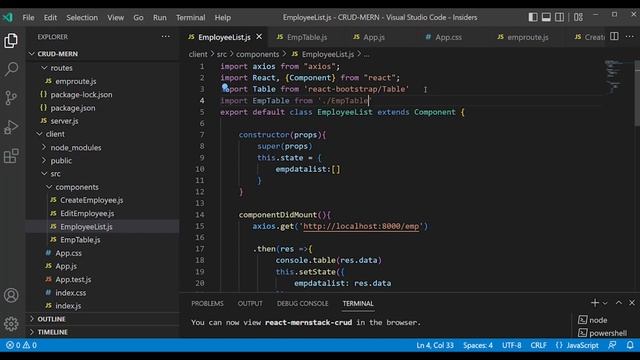This screenshot has height=360, width=640.
Task: Click the editor vertical scrollbar
Action: [637, 94]
